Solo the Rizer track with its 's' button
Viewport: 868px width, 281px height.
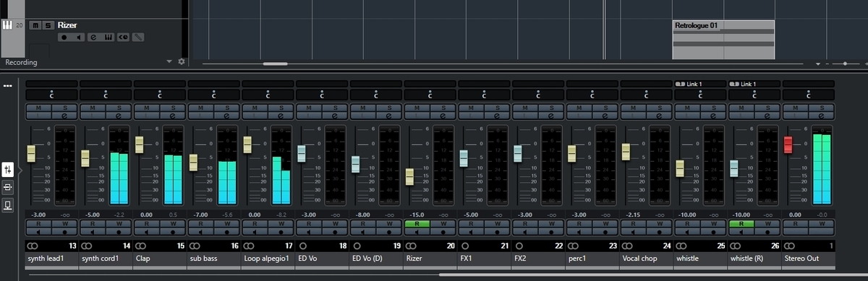pos(48,25)
